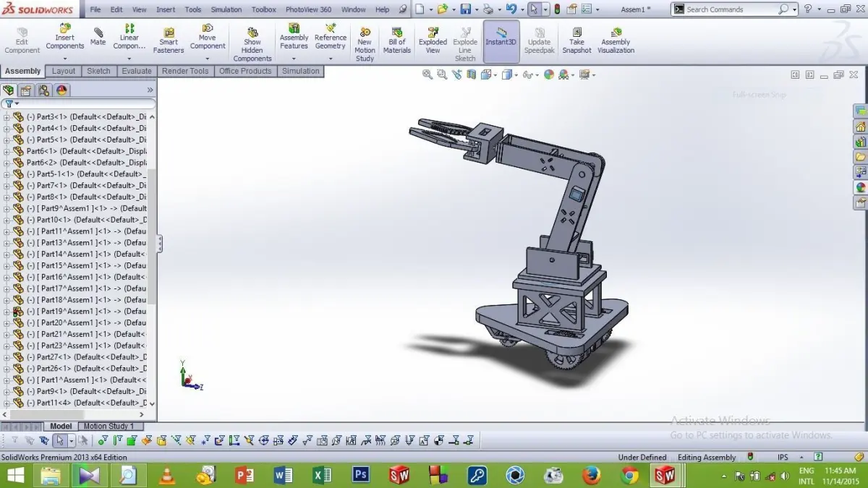Click the Under Defined status text

click(642, 457)
